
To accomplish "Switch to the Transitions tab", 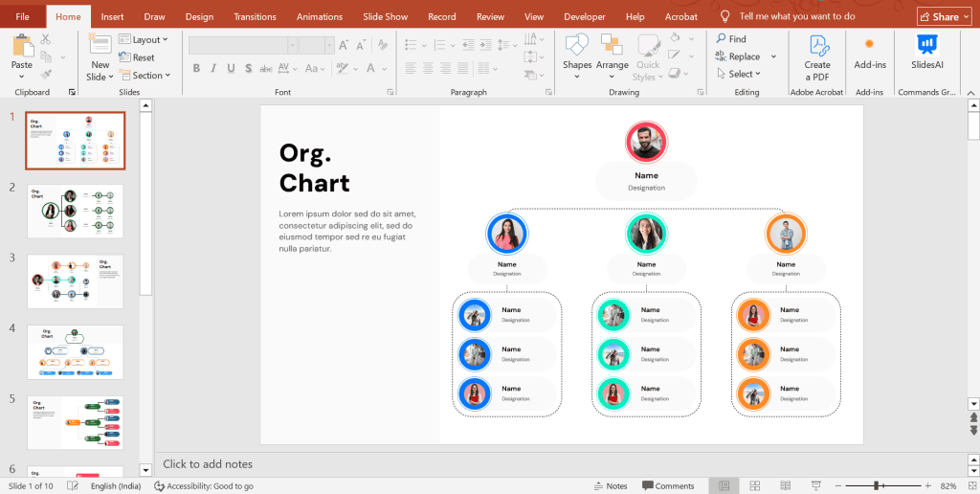I will pyautogui.click(x=255, y=16).
